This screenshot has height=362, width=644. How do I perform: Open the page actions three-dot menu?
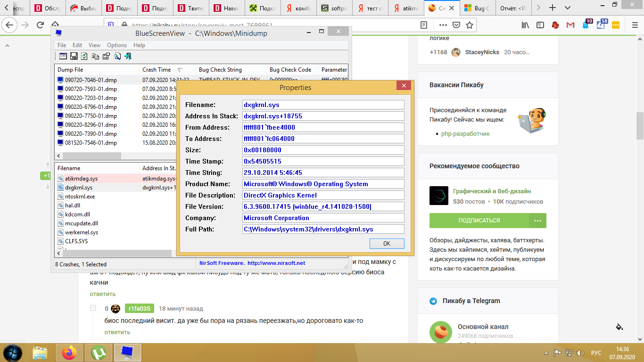[x=443, y=25]
